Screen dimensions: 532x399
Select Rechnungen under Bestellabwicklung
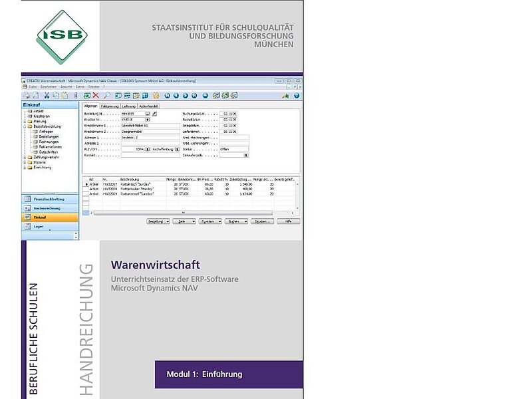tap(49, 142)
